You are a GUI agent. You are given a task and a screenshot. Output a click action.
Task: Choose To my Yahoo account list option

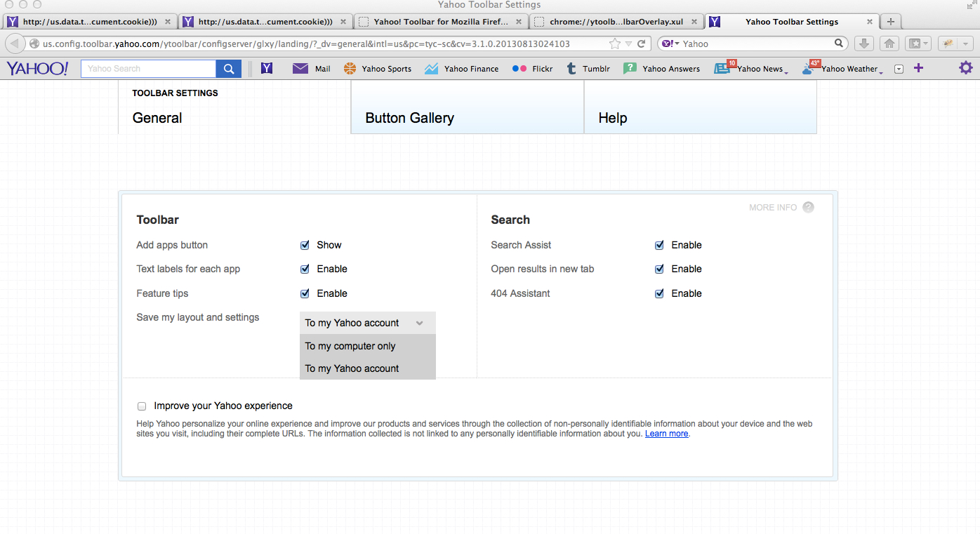coord(368,368)
